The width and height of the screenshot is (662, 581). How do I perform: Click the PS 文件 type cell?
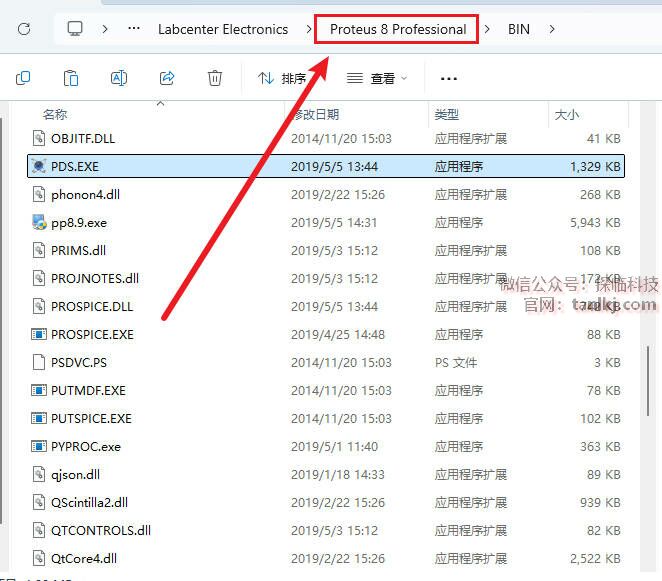(456, 363)
